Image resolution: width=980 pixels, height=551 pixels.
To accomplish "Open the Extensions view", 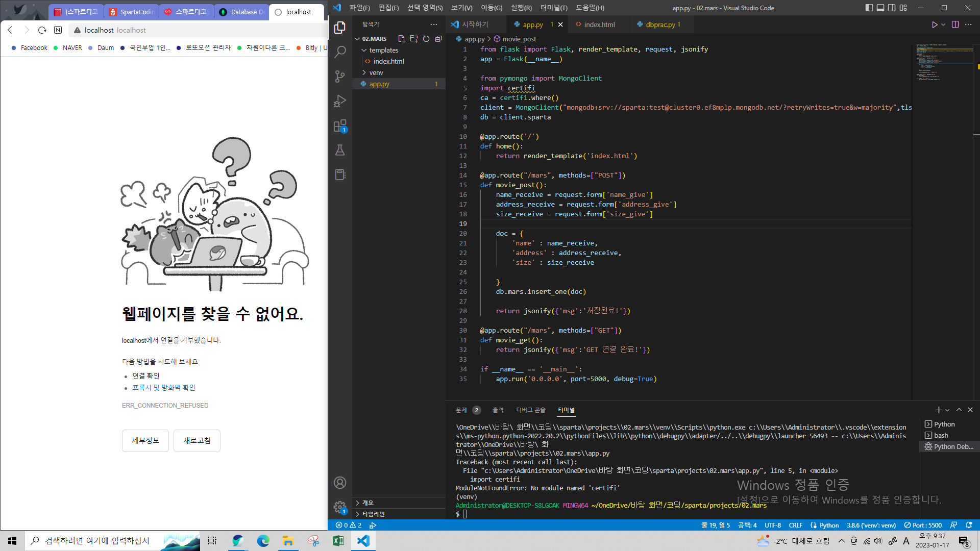I will 340,126.
